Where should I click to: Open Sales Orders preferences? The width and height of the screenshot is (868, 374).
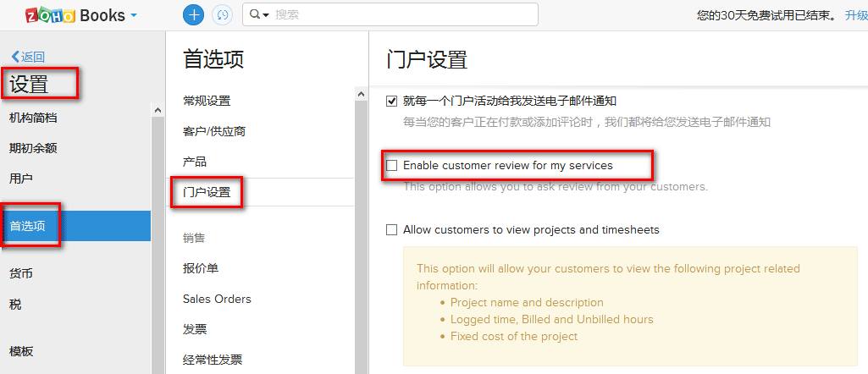click(217, 299)
